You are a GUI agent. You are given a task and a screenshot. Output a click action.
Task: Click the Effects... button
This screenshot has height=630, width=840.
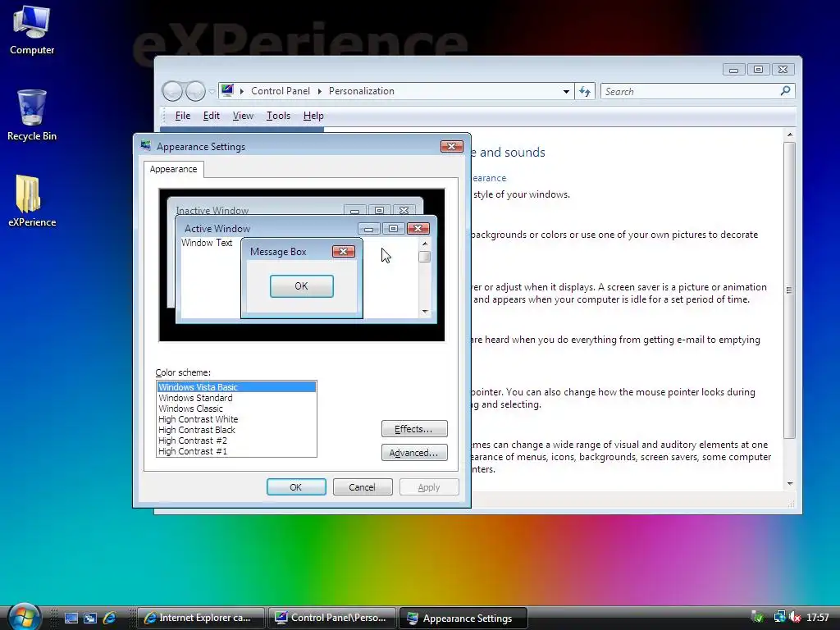[x=414, y=428]
